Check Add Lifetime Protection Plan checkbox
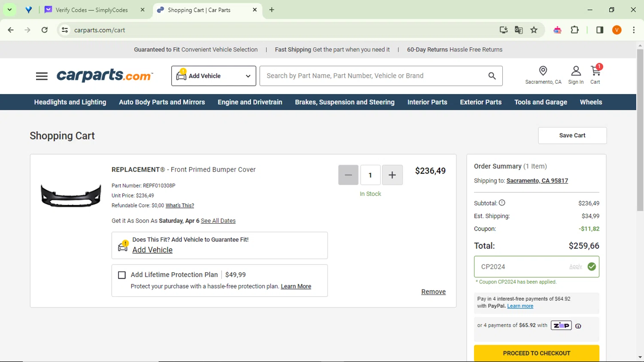644x362 pixels. point(122,275)
